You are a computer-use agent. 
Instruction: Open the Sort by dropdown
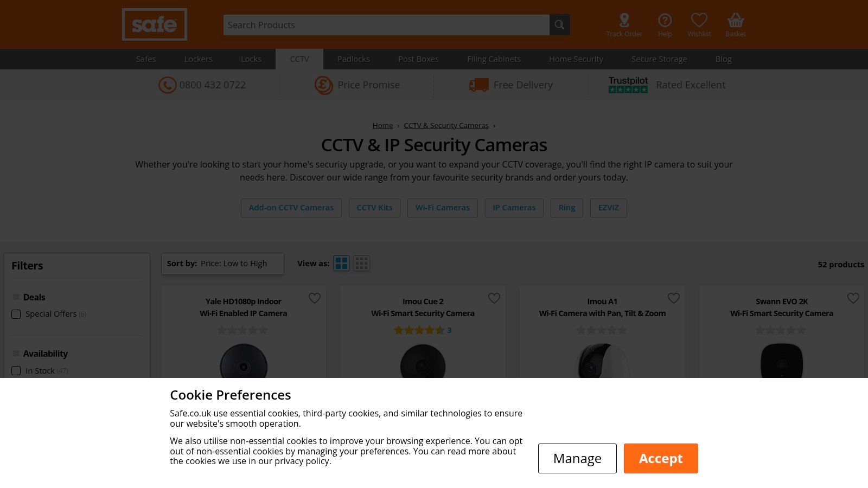[x=222, y=264]
